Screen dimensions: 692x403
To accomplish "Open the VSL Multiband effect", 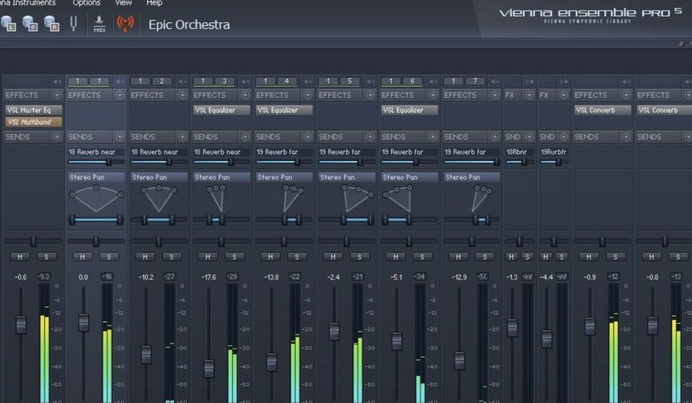I will pos(33,122).
